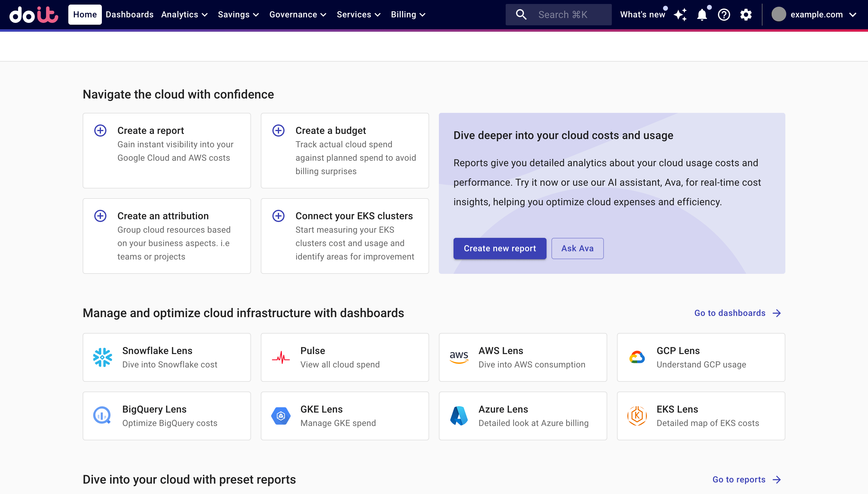Expand the Billing menu
Screen dimensions: 868x494
(408, 15)
